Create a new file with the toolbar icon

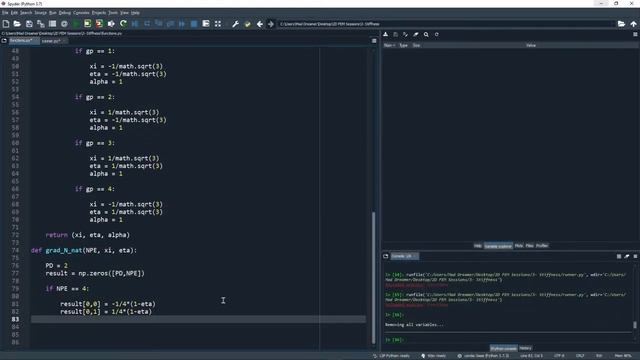pyautogui.click(x=6, y=24)
